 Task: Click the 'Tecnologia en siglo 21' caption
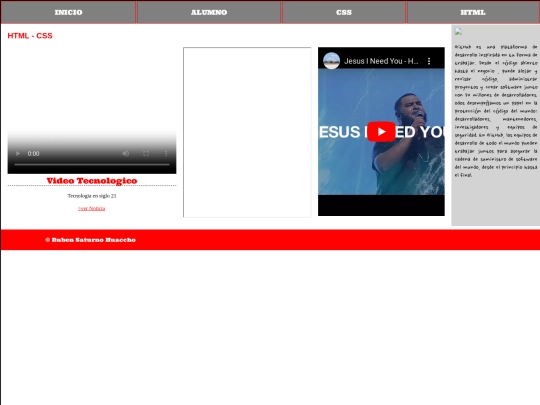[x=92, y=196]
